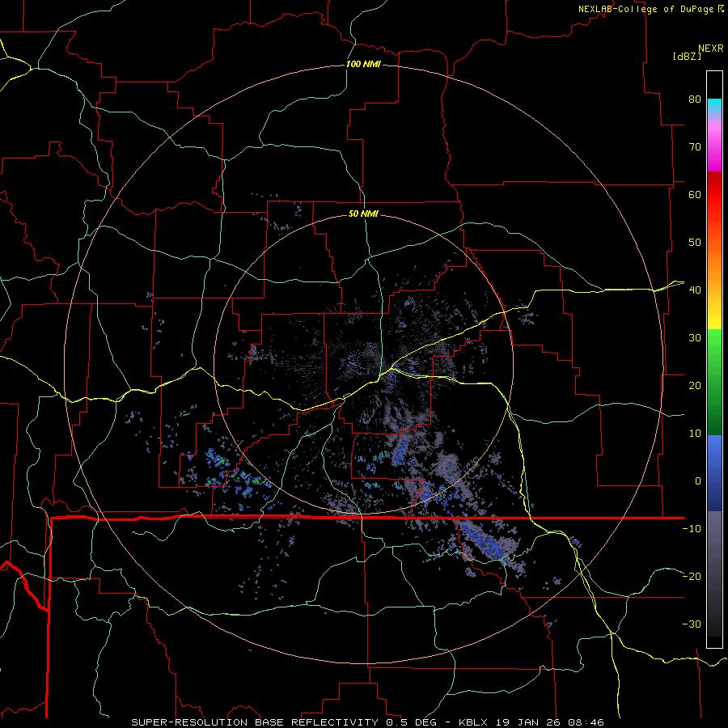728x728 pixels.
Task: Click the dBZ unit label above the color scale
Action: [687, 57]
